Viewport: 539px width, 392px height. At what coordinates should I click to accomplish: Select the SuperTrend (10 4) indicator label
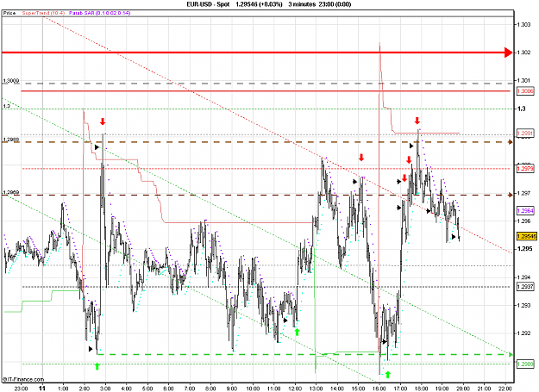click(43, 13)
